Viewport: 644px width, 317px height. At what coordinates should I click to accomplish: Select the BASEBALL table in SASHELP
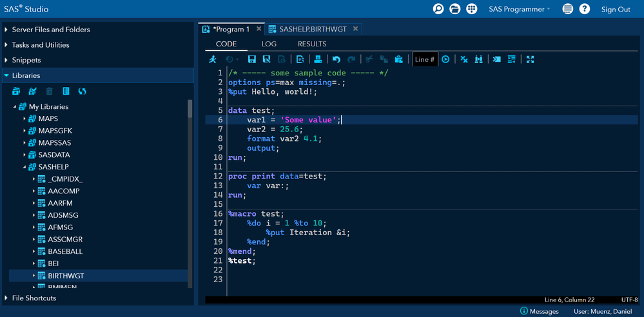[x=65, y=252]
